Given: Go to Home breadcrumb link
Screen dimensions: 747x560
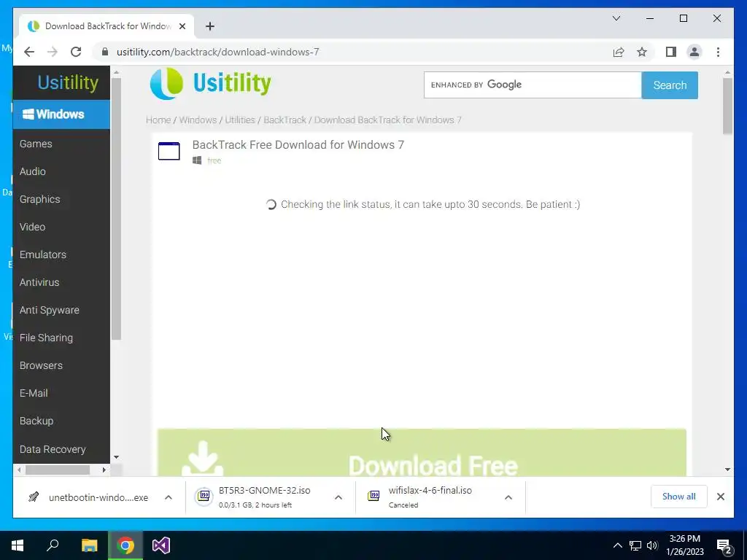Looking at the screenshot, I should 158,120.
